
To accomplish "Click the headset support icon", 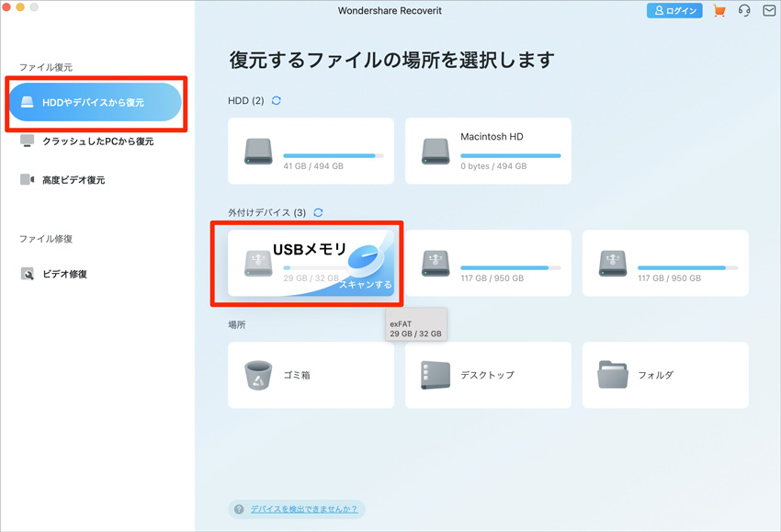I will click(x=744, y=10).
